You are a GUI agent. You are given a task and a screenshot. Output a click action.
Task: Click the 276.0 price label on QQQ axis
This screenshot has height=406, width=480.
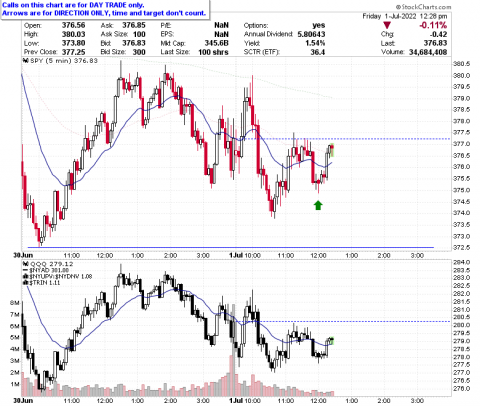pyautogui.click(x=462, y=389)
